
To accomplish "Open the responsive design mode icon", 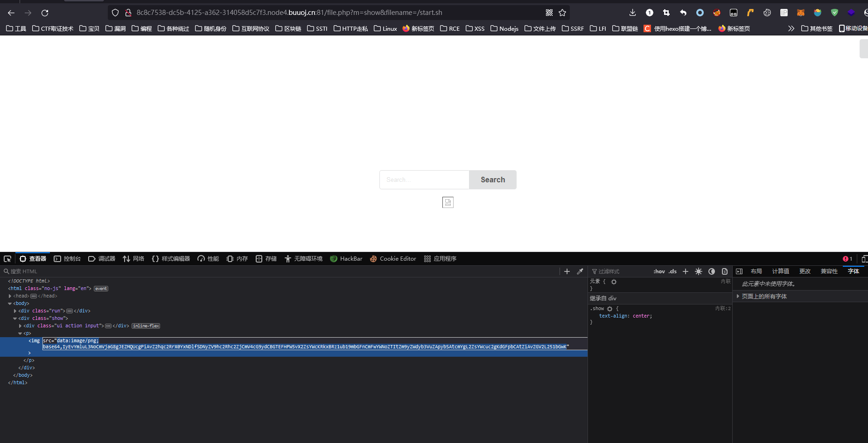I will click(x=864, y=259).
